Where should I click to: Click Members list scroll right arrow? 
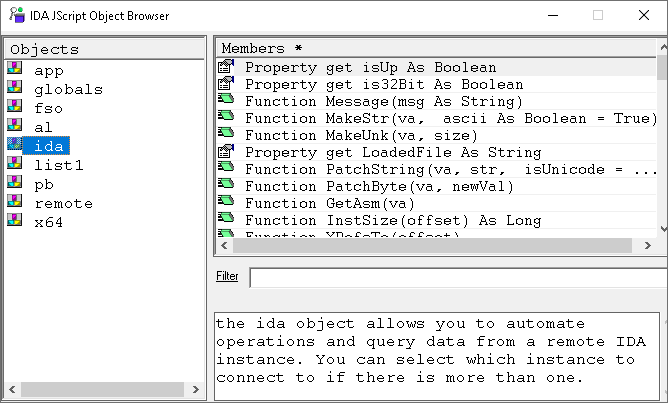(x=648, y=245)
